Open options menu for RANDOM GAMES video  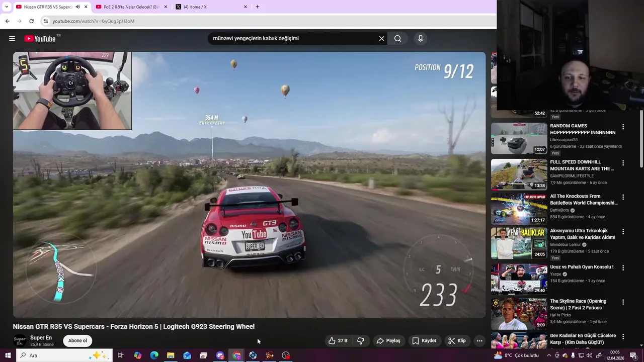[623, 127]
